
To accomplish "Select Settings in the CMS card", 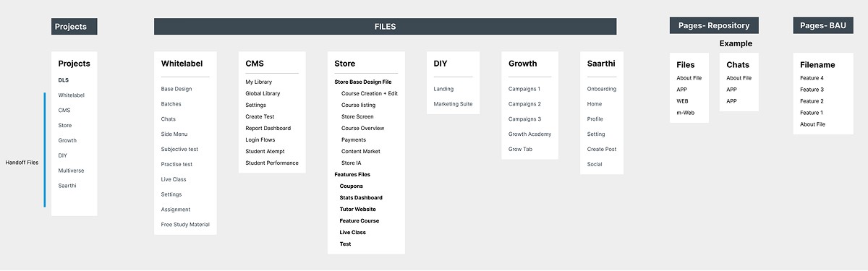I will pyautogui.click(x=255, y=105).
